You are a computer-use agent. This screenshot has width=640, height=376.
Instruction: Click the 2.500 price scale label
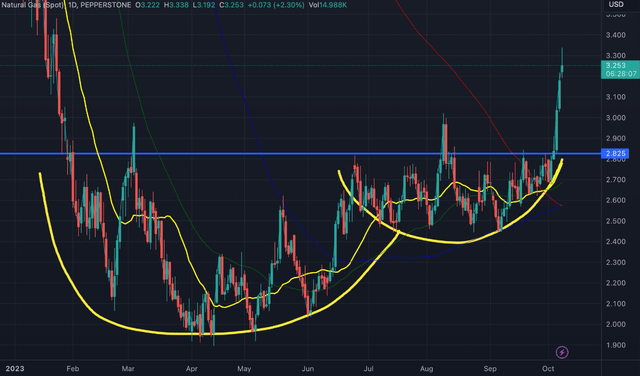tap(616, 221)
